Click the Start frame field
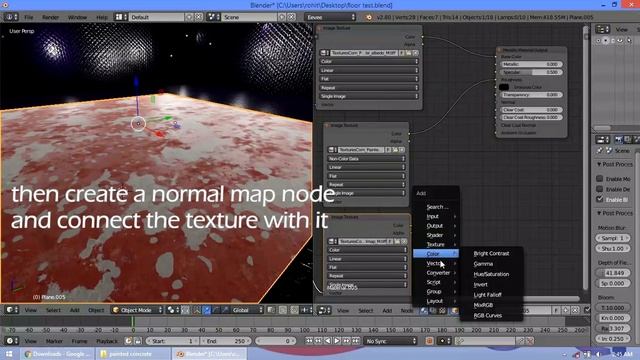640x360 pixels. coord(172,341)
